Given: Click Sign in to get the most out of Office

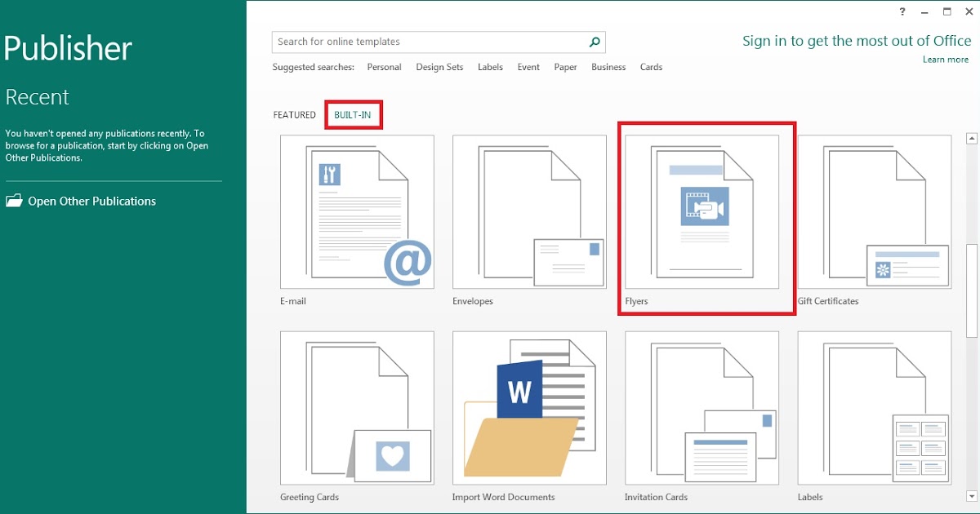Looking at the screenshot, I should [x=855, y=41].
